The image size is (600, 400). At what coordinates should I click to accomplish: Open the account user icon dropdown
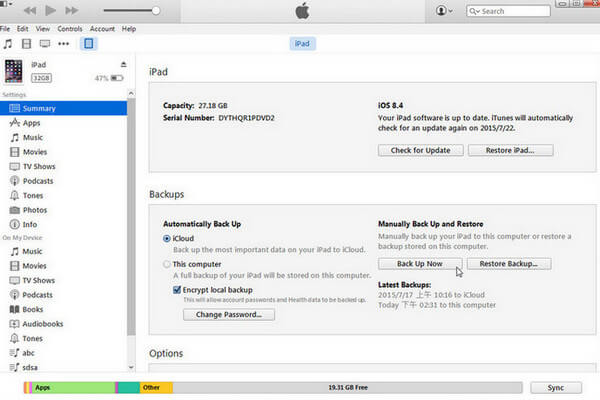coord(444,11)
